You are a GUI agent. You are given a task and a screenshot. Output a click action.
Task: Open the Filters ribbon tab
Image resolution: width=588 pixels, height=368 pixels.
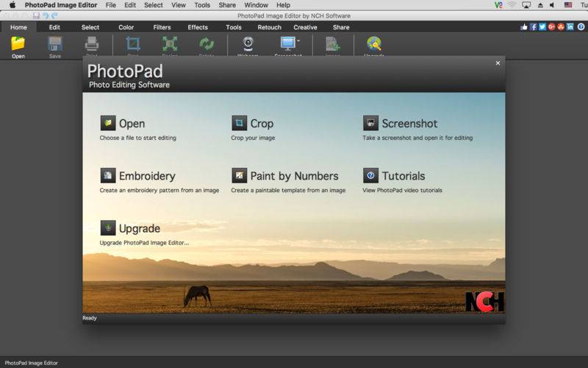click(162, 27)
